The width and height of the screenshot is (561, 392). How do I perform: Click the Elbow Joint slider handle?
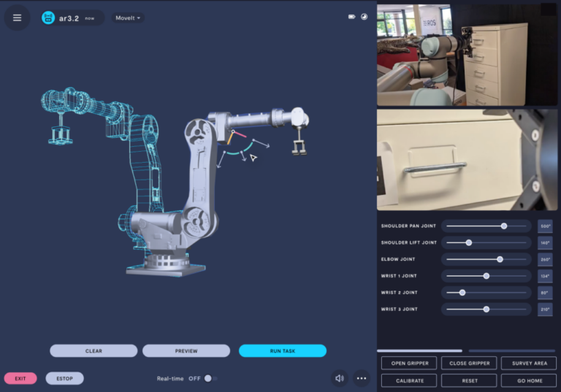(x=500, y=259)
